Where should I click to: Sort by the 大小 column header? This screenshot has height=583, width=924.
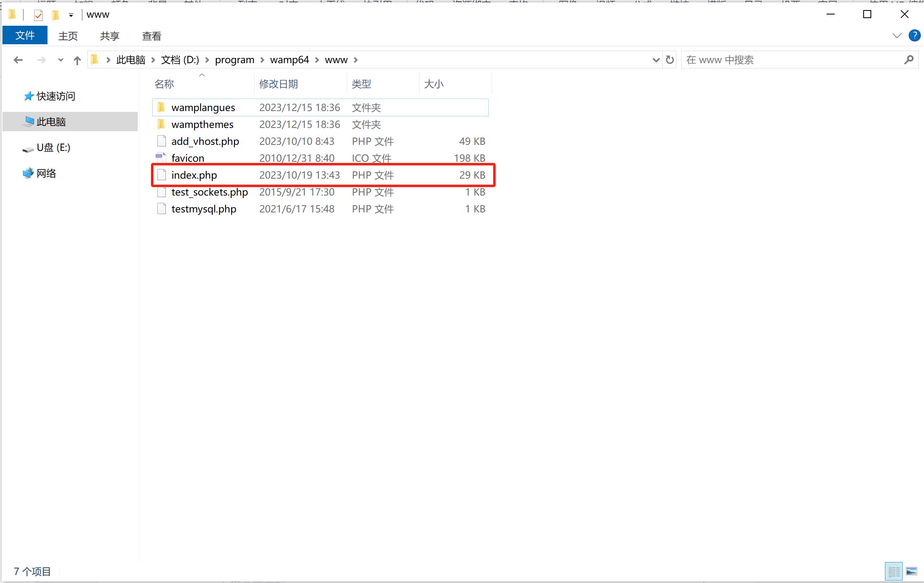tap(434, 84)
